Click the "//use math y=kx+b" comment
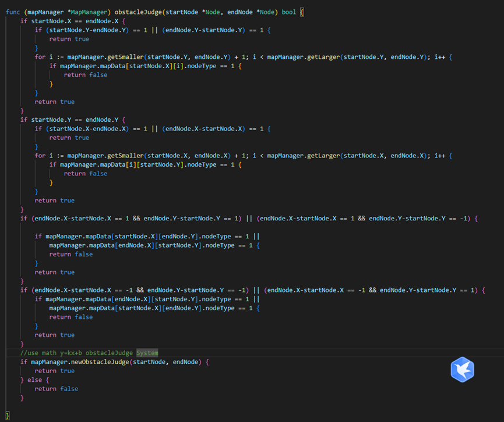 (x=51, y=353)
